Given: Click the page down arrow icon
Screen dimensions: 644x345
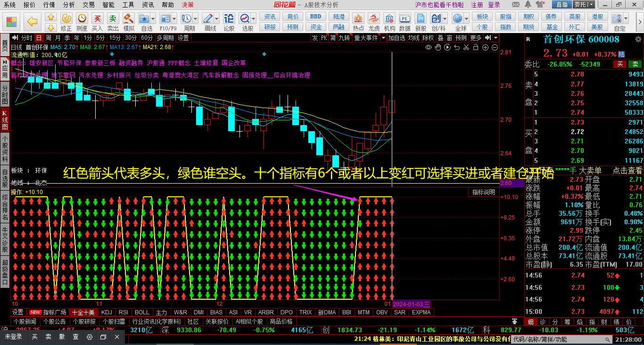Looking at the screenshot, I should click(x=51, y=27).
